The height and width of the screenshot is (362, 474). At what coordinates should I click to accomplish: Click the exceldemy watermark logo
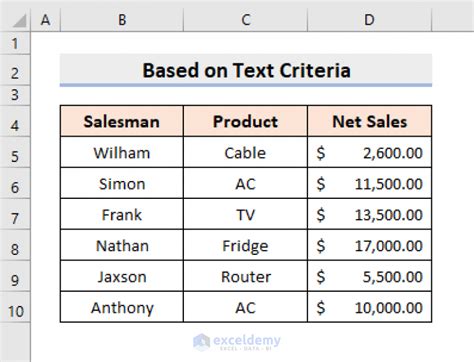point(237,342)
